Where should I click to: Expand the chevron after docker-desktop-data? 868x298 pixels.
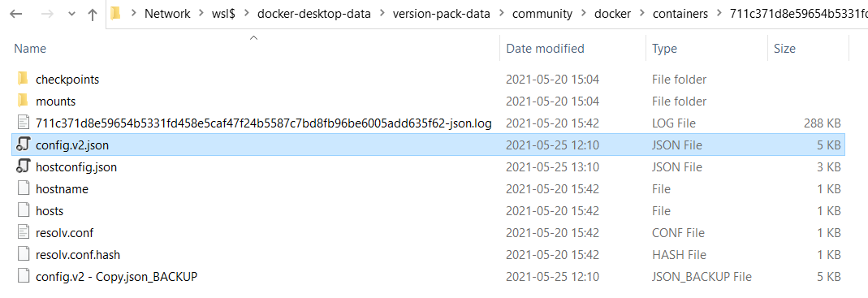[382, 15]
